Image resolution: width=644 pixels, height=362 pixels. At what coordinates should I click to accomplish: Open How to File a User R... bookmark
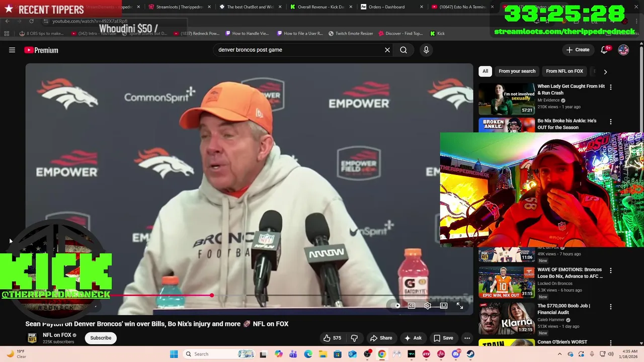299,34
